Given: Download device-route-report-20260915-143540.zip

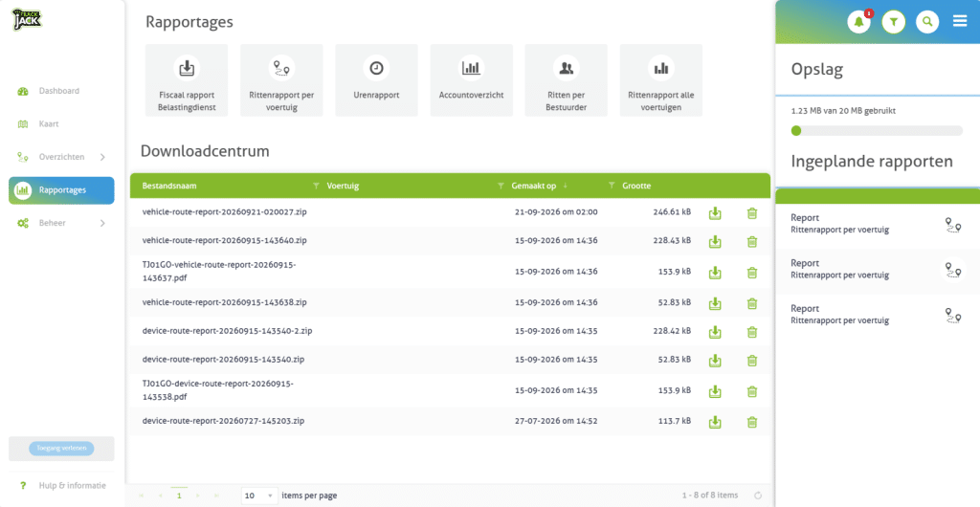Looking at the screenshot, I should pyautogui.click(x=715, y=361).
